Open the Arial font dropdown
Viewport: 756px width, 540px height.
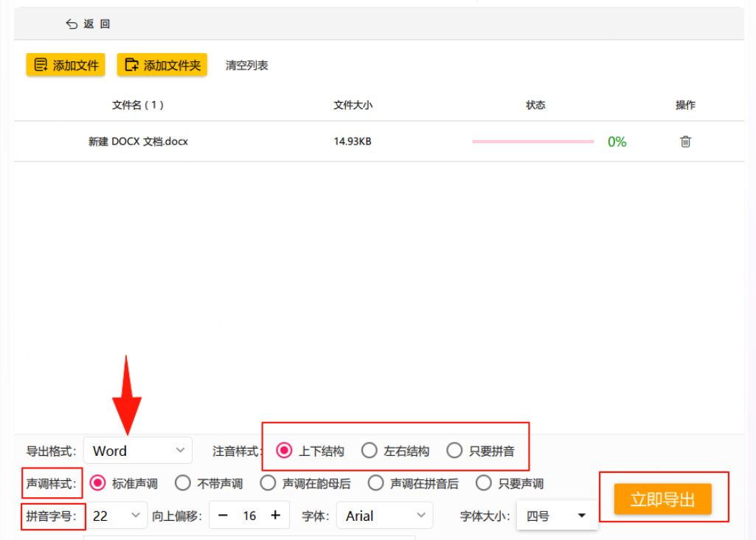point(385,516)
